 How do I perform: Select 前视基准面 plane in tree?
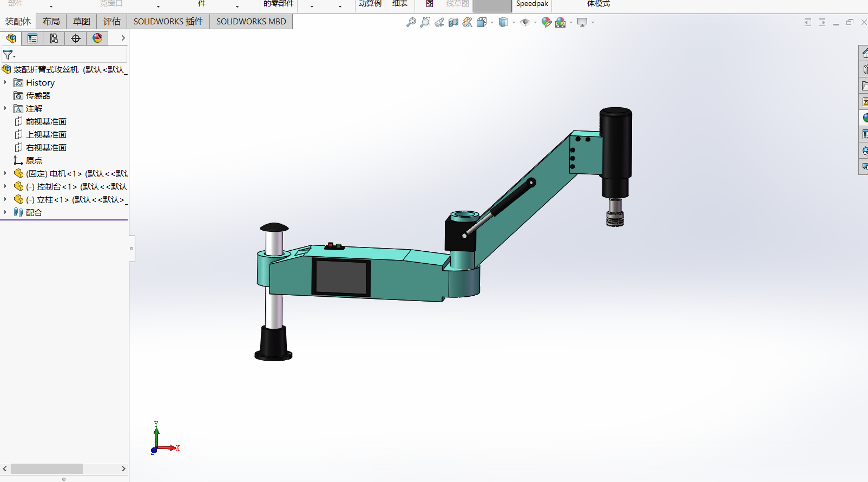coord(46,122)
